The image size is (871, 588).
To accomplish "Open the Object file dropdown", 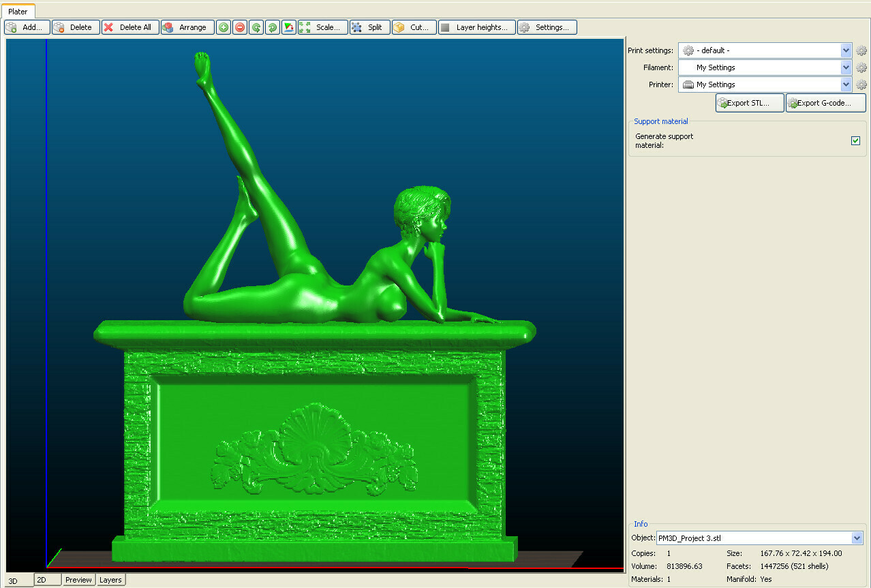I will (857, 538).
